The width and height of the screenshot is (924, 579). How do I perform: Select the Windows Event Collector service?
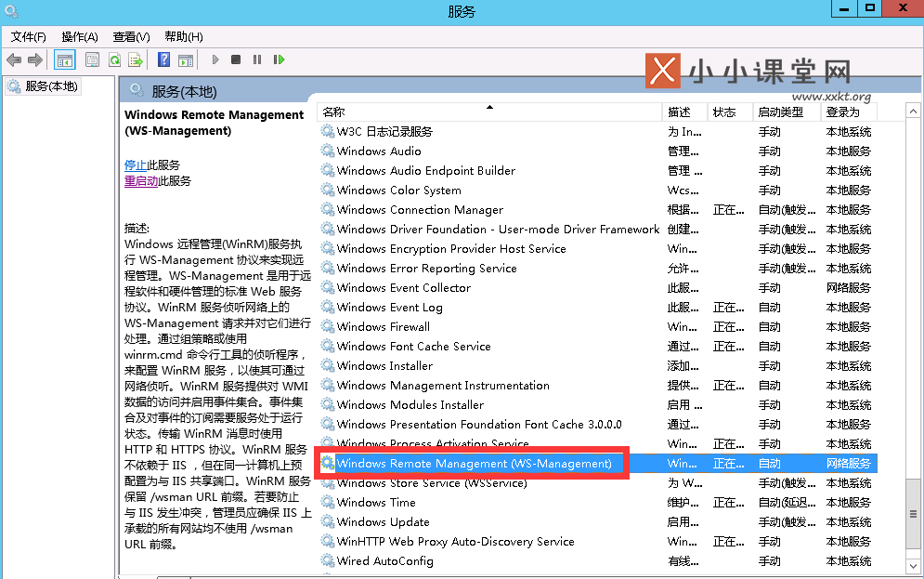(x=597, y=287)
